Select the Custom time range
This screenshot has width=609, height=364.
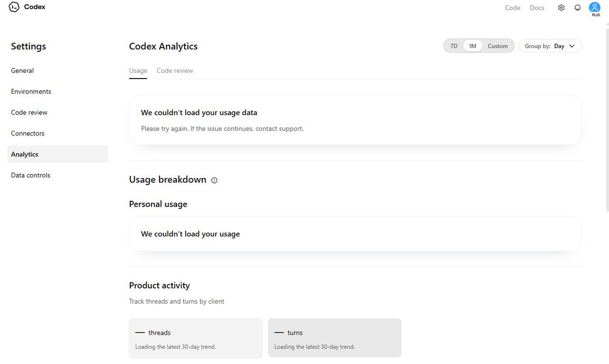[498, 46]
